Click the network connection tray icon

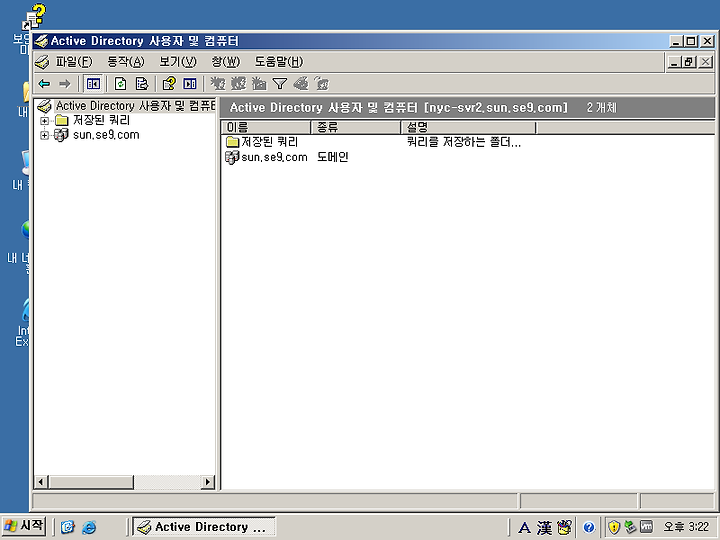[630, 527]
